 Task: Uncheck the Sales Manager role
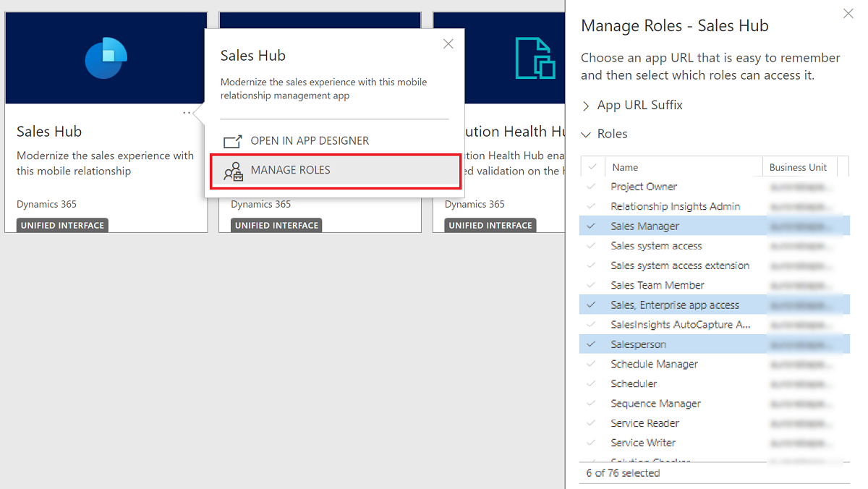pos(592,226)
